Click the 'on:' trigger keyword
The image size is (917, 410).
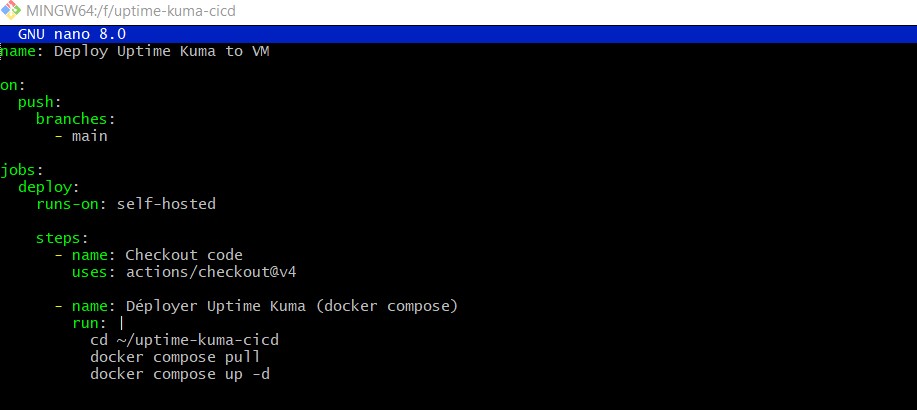pos(8,85)
